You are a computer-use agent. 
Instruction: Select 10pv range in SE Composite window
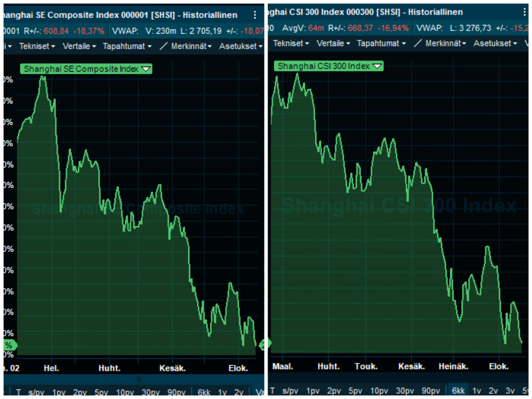pyautogui.click(x=125, y=392)
